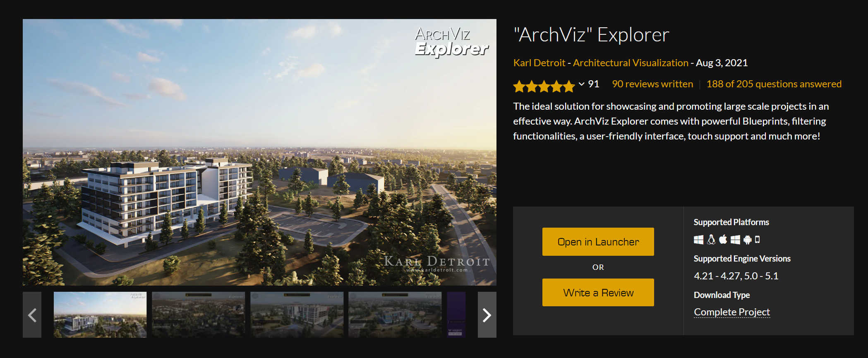Open 188 of 205 questions answered

click(774, 84)
